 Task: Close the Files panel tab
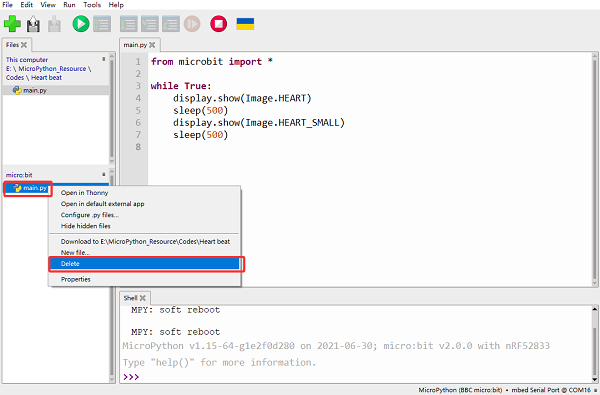[24, 45]
